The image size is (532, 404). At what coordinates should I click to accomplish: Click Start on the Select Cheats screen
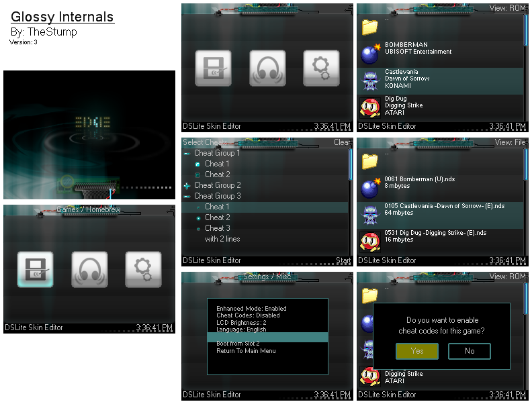pos(343,260)
